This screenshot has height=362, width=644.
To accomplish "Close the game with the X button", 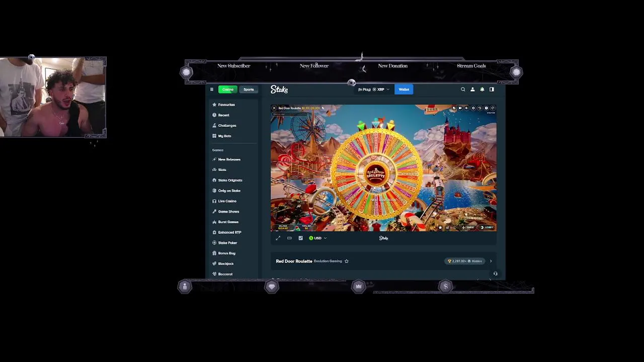I will pyautogui.click(x=274, y=108).
